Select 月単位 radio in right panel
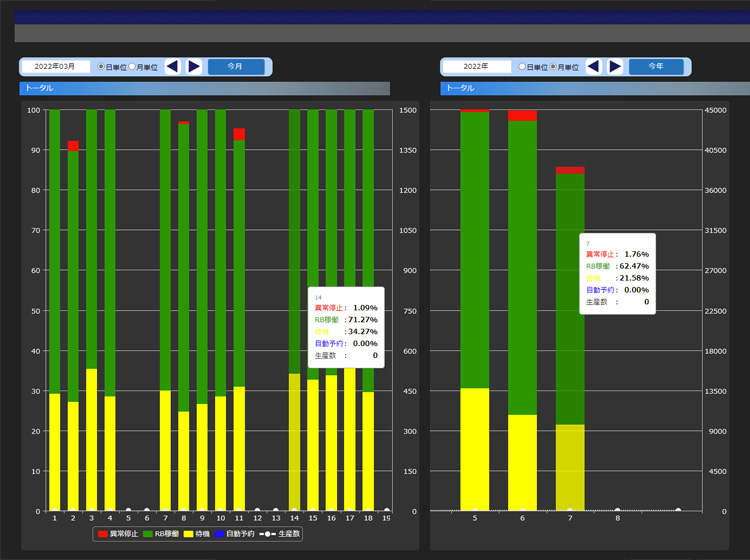 click(554, 67)
